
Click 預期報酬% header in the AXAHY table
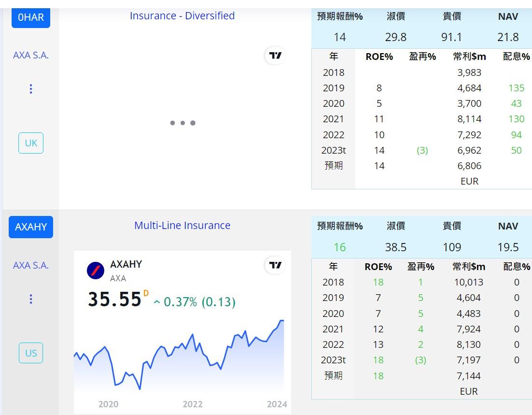tap(340, 226)
